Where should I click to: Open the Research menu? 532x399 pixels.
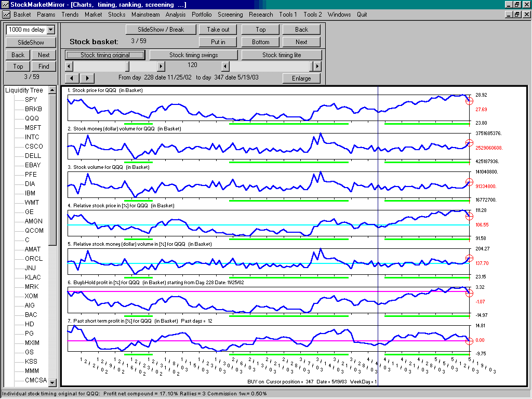pos(261,15)
